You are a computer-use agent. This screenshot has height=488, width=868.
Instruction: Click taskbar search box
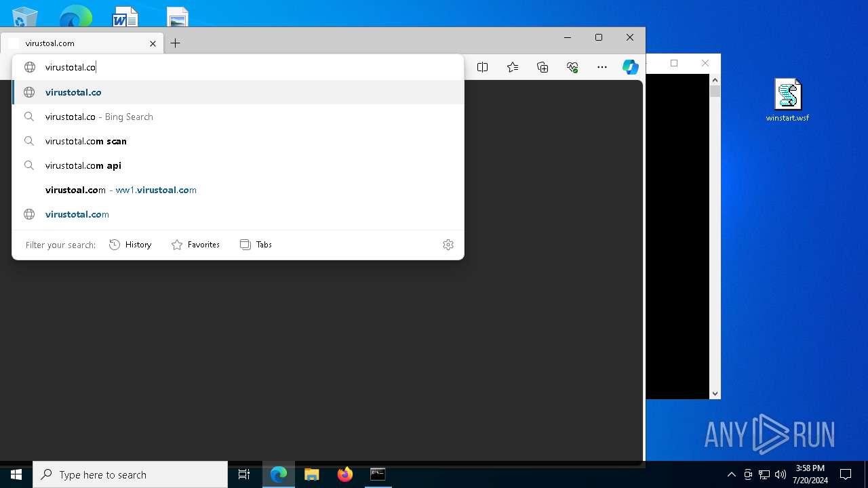tap(130, 474)
